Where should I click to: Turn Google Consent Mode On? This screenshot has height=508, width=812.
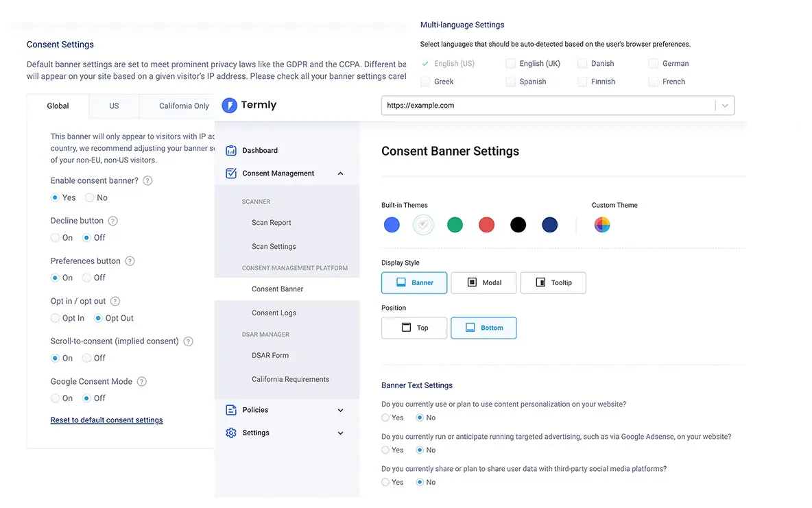tap(55, 398)
